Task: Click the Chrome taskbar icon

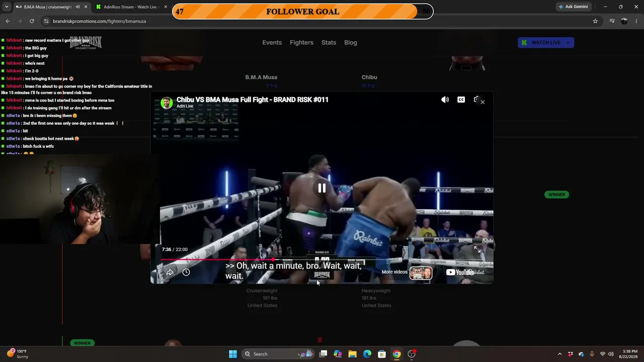Action: pos(396,354)
